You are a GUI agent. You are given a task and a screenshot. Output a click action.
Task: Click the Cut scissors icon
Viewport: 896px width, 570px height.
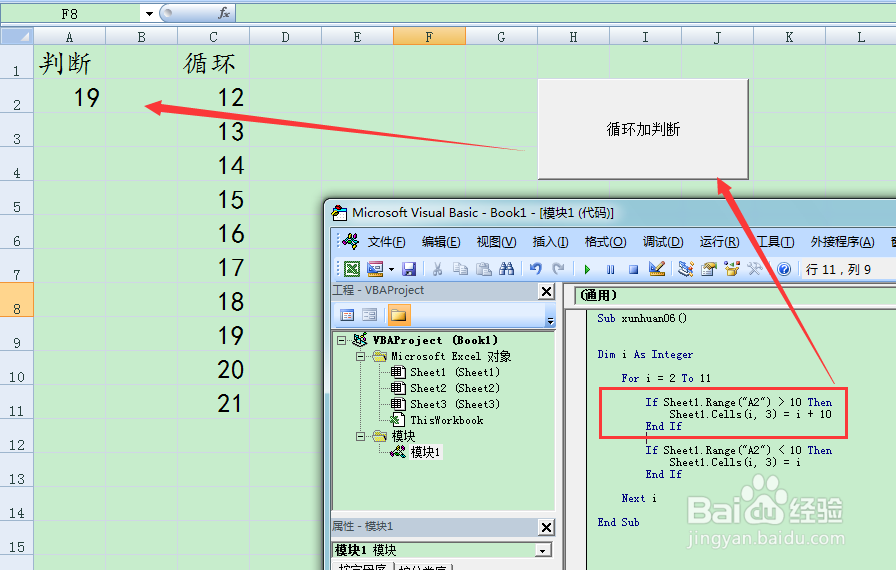[438, 268]
